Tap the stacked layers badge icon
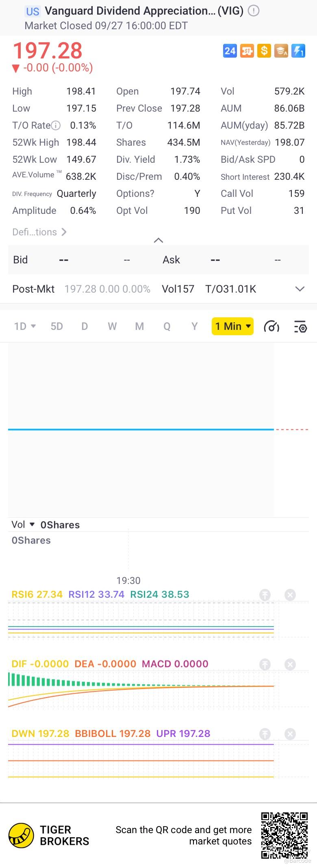This screenshot has width=317, height=868. (x=281, y=51)
